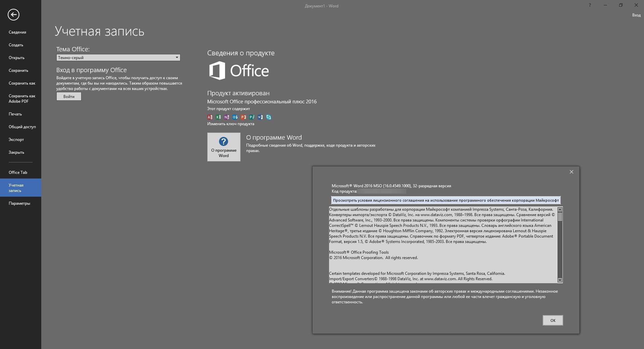Go back using the circled arrow
The width and height of the screenshot is (644, 349).
tap(13, 14)
